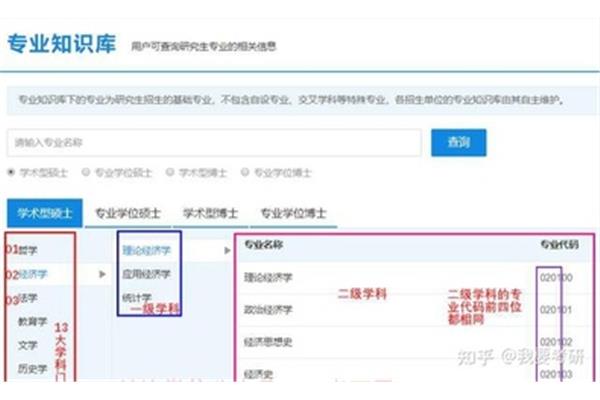The height and width of the screenshot is (400, 600).
Task: Select the 专业学位博士 radio button
Action: [245, 172]
